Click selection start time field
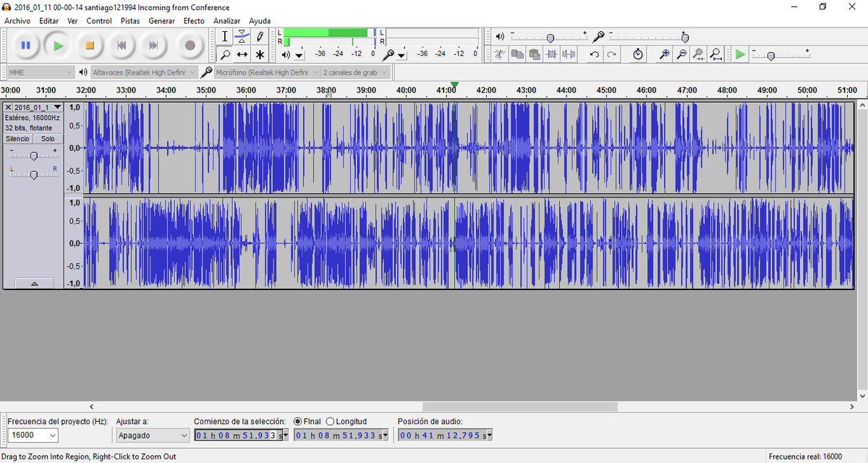The height and width of the screenshot is (463, 868). [x=242, y=436]
